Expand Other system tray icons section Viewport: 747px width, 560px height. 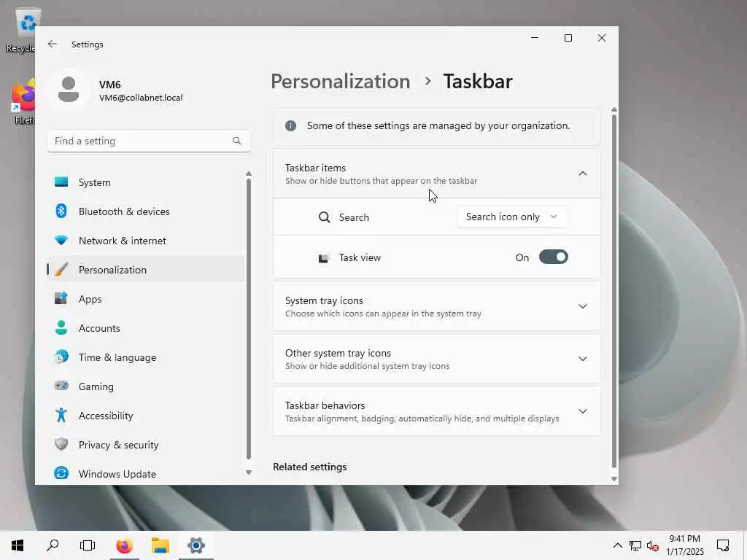point(582,359)
